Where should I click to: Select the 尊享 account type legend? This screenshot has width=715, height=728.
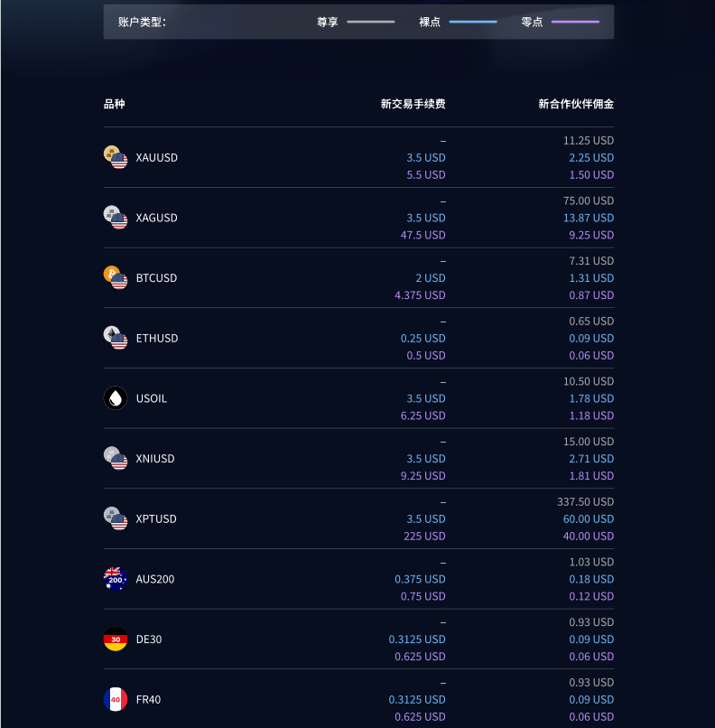pyautogui.click(x=356, y=22)
